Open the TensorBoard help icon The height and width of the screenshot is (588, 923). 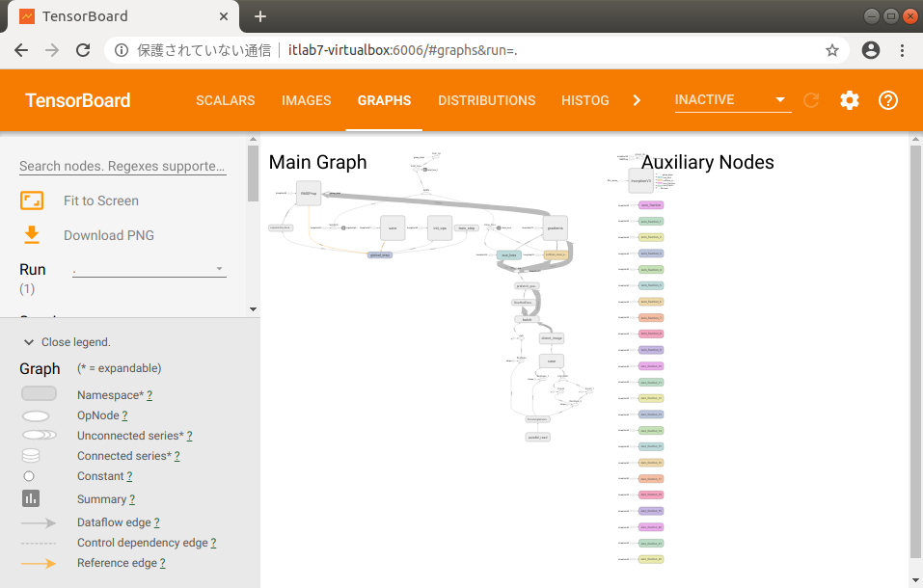pos(888,100)
